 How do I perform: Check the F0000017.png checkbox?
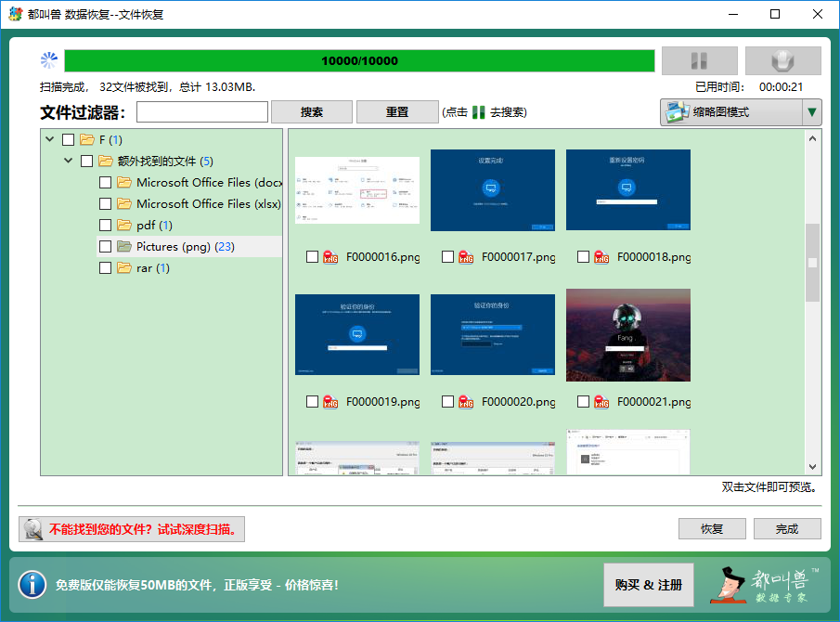coord(448,257)
